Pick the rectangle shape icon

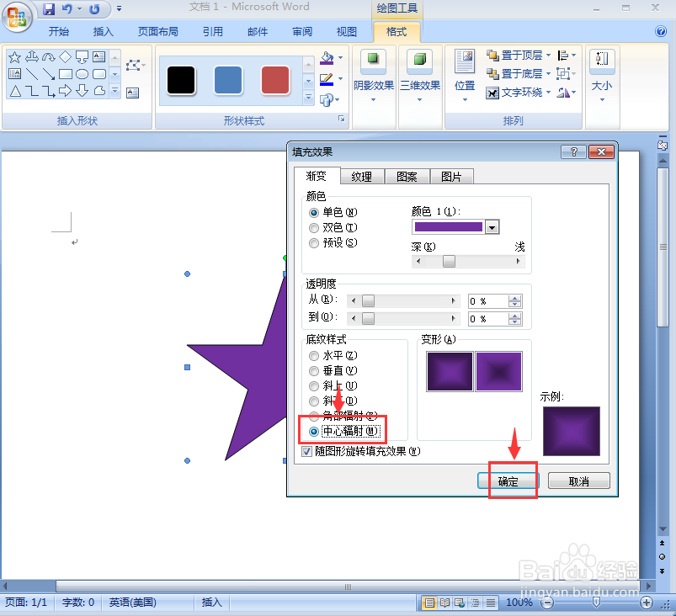point(65,74)
